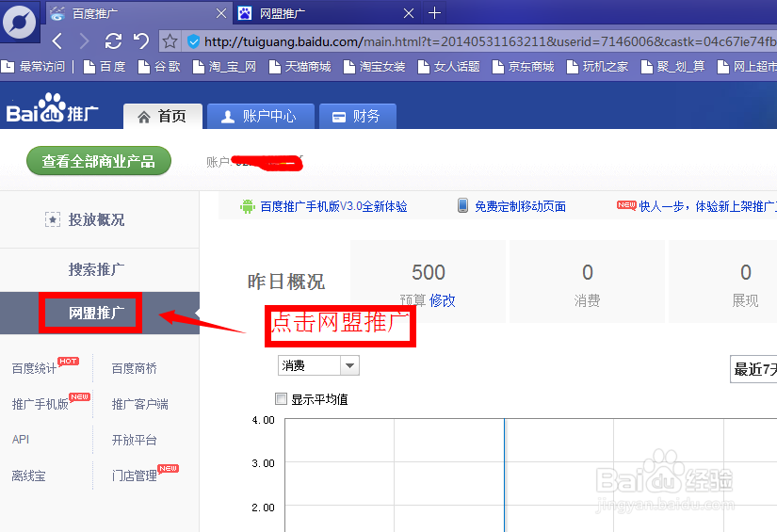Open the 最常访问 bookmark
The height and width of the screenshot is (532, 777).
[x=33, y=66]
